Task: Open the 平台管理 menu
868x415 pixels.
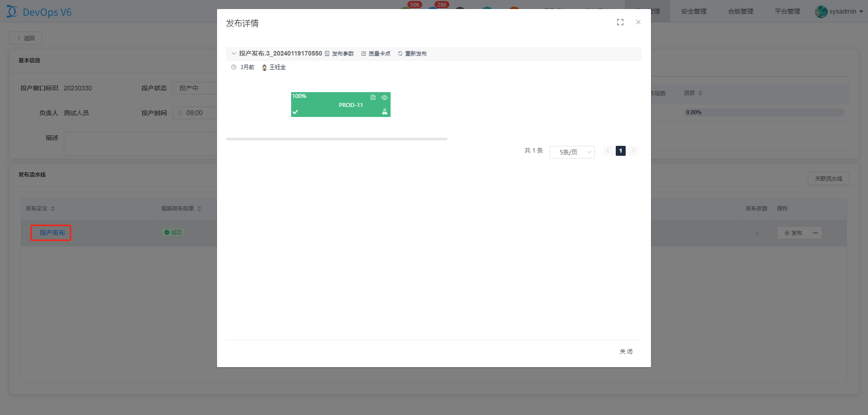Action: click(787, 11)
